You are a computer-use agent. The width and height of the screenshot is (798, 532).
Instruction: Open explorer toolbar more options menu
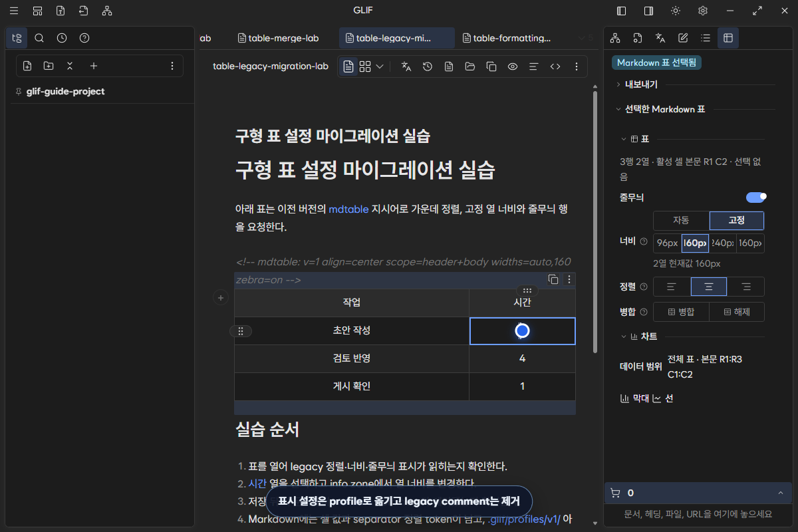click(x=172, y=66)
